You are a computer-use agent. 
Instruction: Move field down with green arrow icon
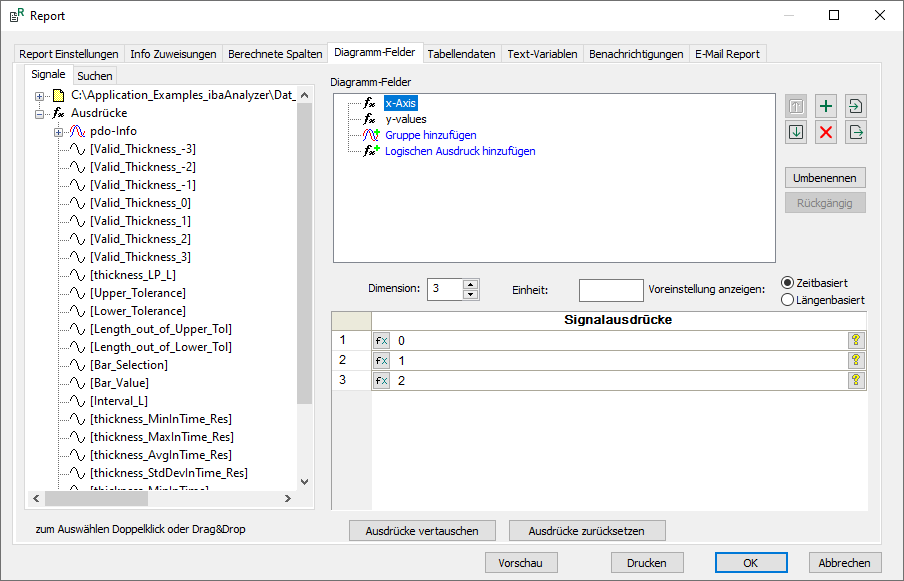[x=796, y=133]
